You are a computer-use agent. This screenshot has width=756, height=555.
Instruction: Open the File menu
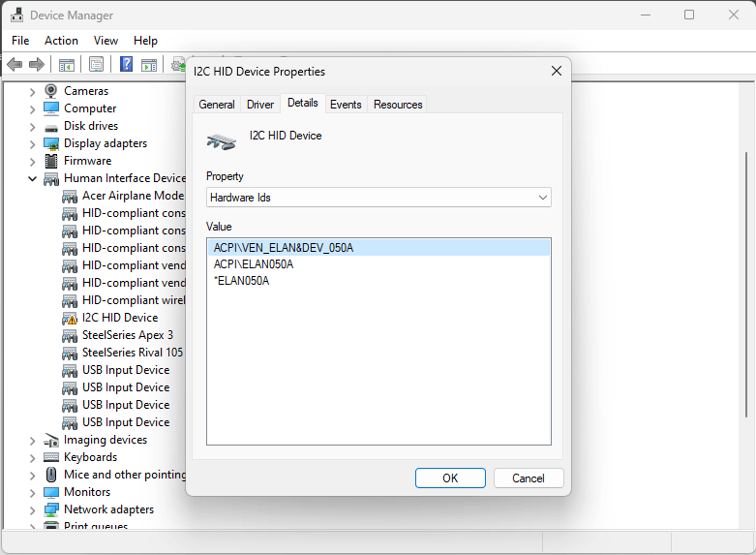click(x=20, y=41)
